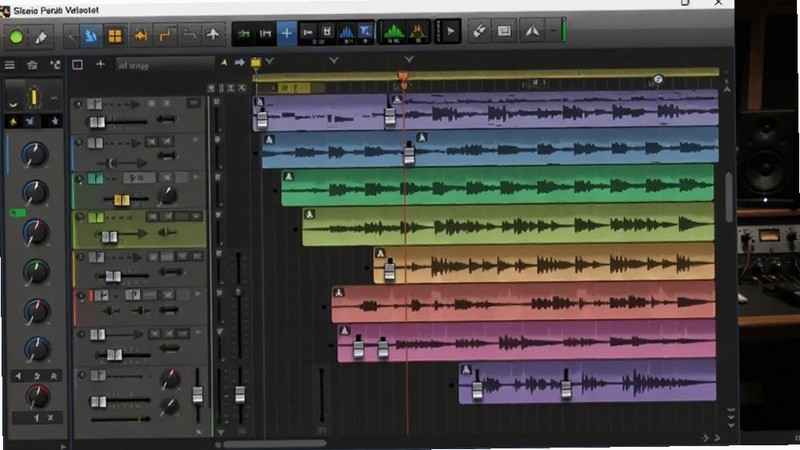Click the play arrow in dark toolbar box
Screen dimensions: 800x450
(x=451, y=31)
